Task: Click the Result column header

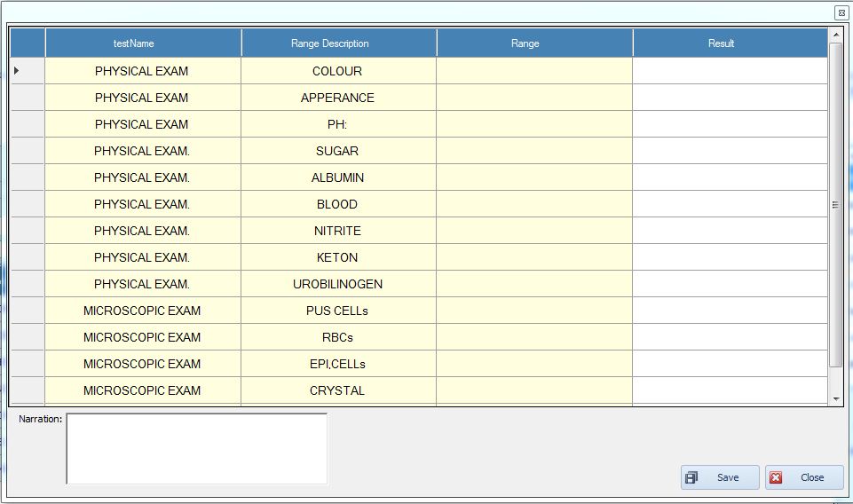Action: click(730, 43)
